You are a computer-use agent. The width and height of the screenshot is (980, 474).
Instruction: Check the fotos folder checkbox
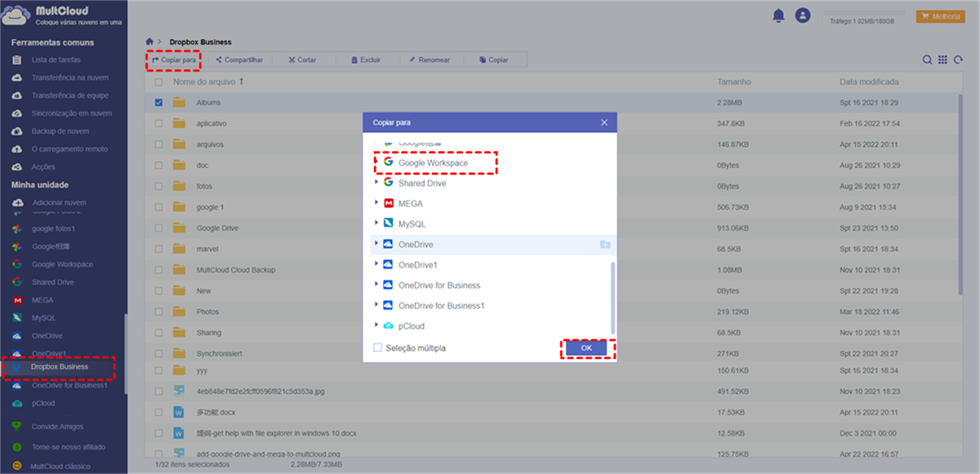[158, 186]
